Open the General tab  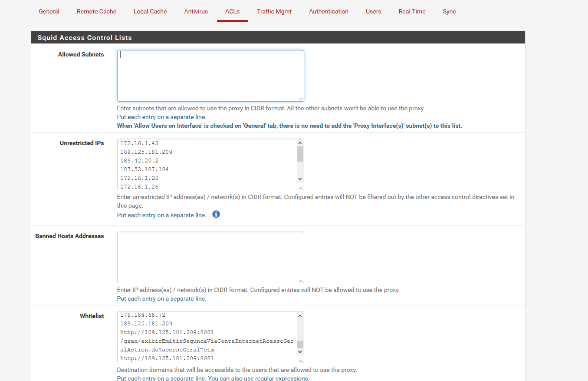(49, 11)
